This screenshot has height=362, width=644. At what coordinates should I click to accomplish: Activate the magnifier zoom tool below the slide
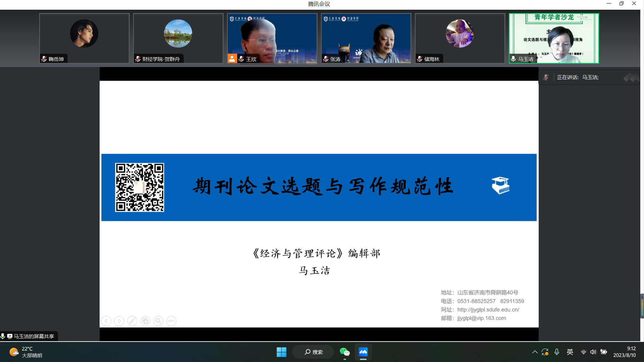(x=158, y=321)
